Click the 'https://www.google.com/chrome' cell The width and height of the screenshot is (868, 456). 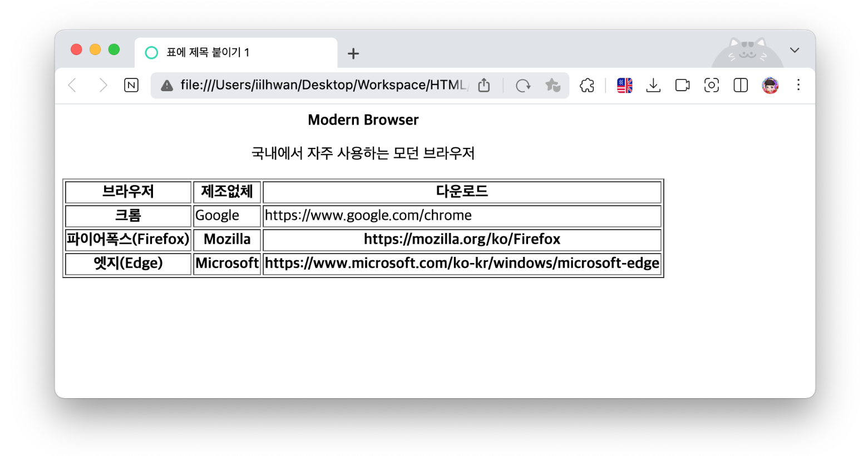[462, 216]
